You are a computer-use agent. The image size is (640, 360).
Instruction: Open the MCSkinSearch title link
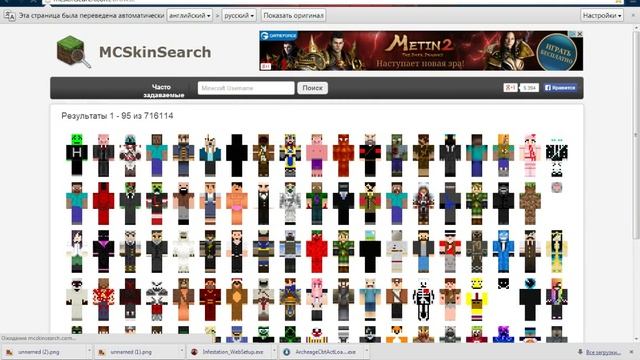(155, 52)
